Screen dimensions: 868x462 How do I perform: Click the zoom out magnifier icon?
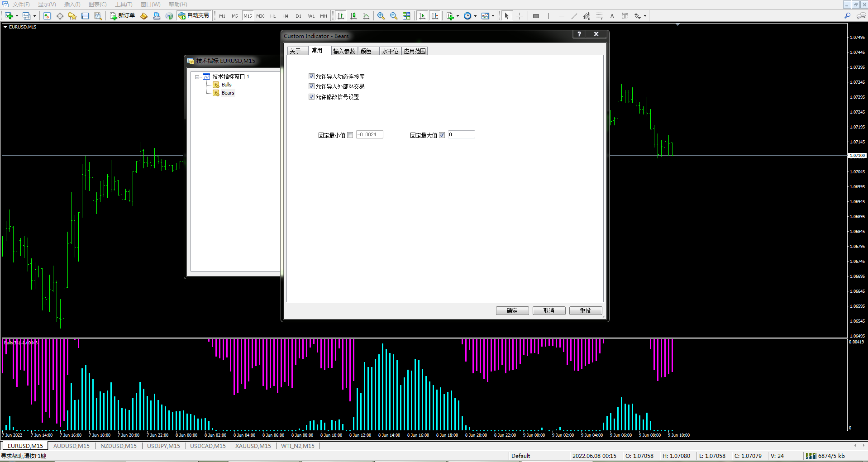coord(394,16)
